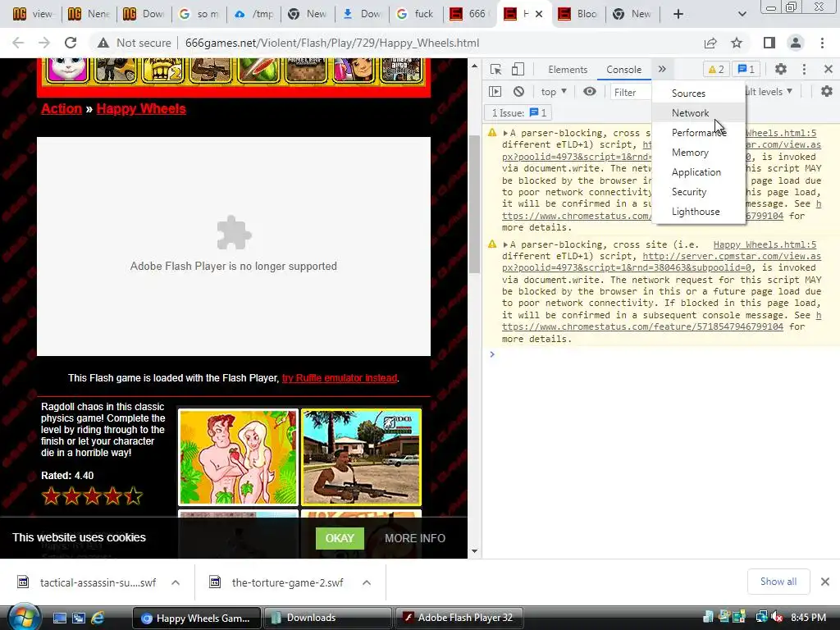
Task: Share this page icon
Action: 710,43
